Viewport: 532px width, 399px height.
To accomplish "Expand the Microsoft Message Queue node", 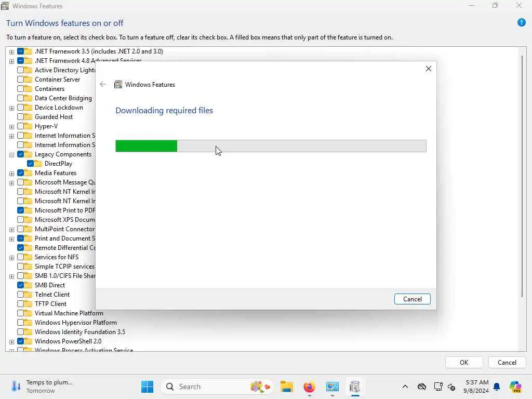I will tap(11, 183).
